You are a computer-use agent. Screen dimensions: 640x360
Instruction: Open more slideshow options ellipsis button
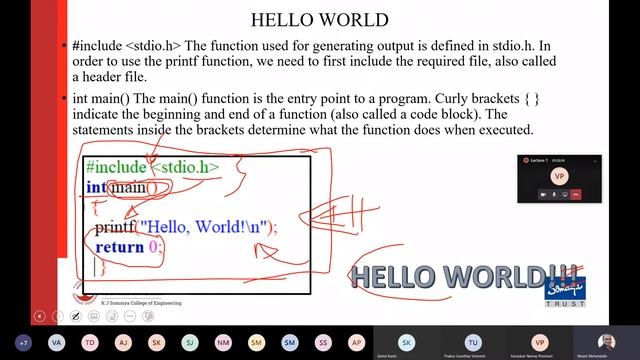130,316
